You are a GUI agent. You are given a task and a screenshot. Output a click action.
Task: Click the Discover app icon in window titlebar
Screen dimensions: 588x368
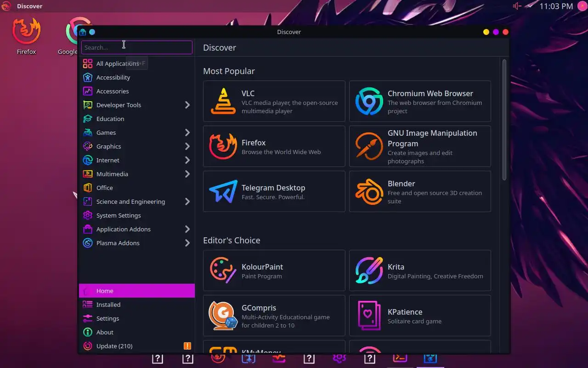83,32
